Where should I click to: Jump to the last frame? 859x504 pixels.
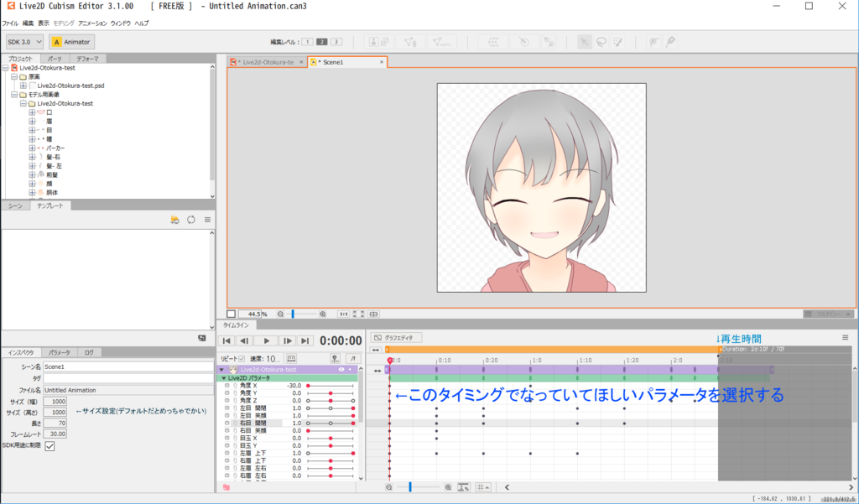[305, 340]
